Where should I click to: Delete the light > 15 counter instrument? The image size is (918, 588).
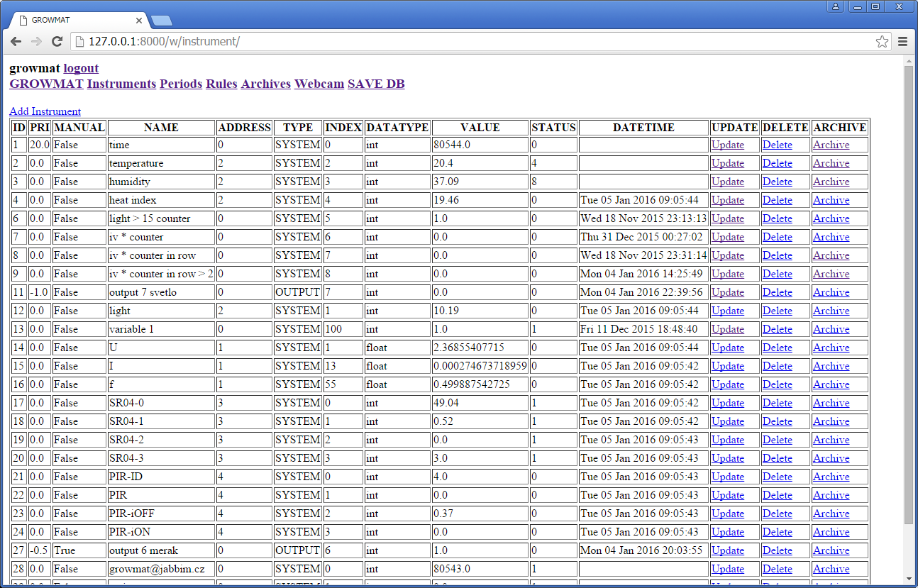777,218
